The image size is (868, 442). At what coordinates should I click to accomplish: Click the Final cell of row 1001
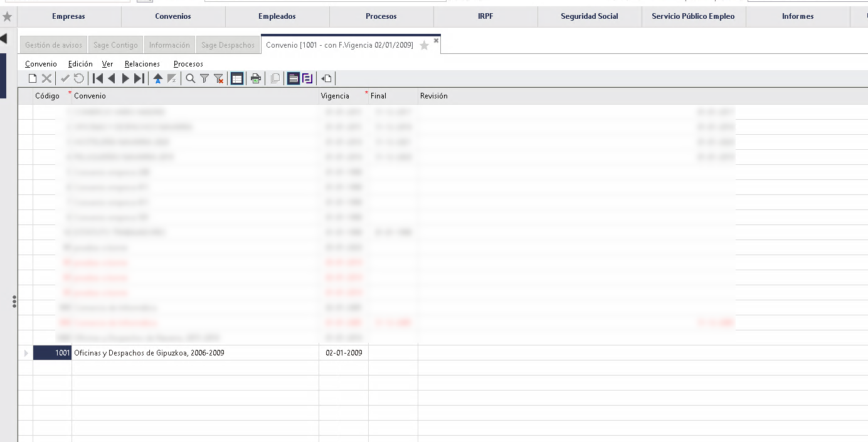click(x=393, y=353)
